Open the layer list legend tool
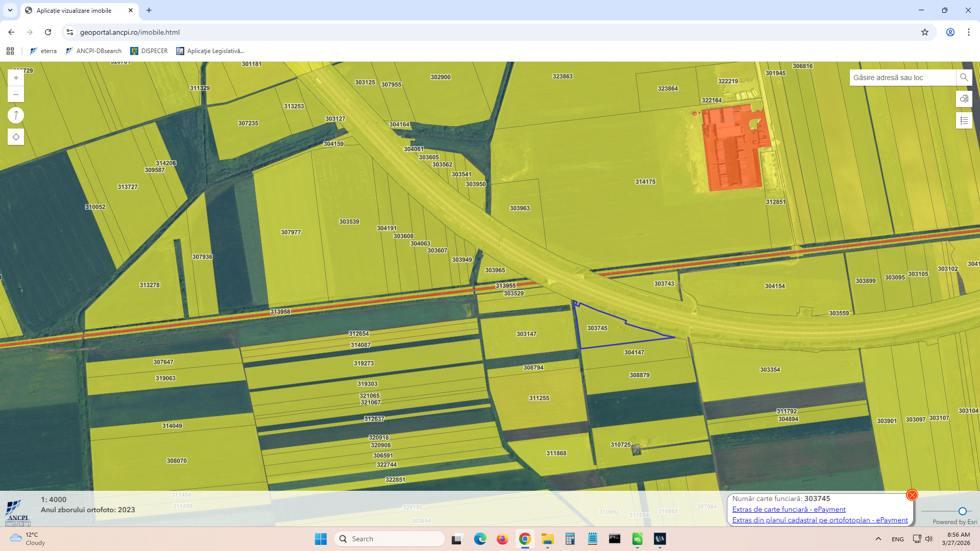 964,121
